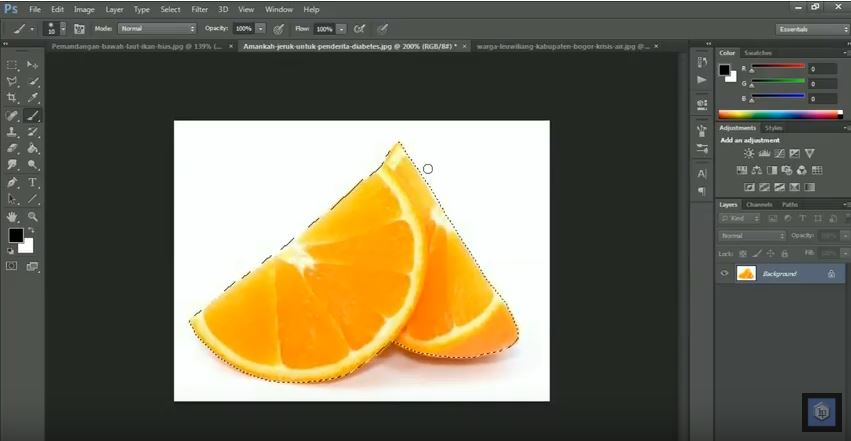Select the Eyedropper tool

(x=33, y=98)
